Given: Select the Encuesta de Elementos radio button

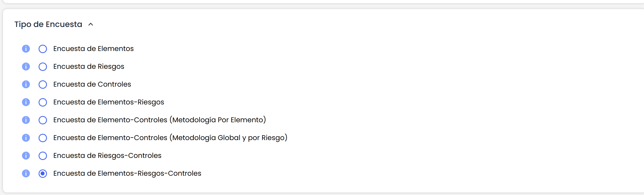Looking at the screenshot, I should pyautogui.click(x=43, y=49).
